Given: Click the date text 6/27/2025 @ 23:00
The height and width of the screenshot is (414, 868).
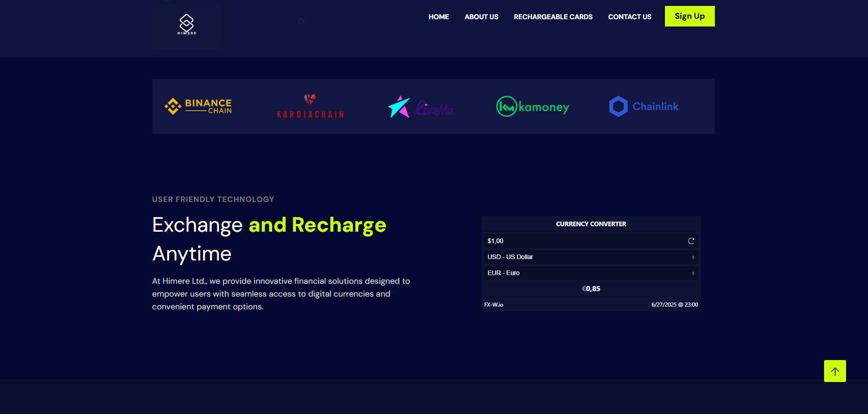Looking at the screenshot, I should (x=675, y=305).
